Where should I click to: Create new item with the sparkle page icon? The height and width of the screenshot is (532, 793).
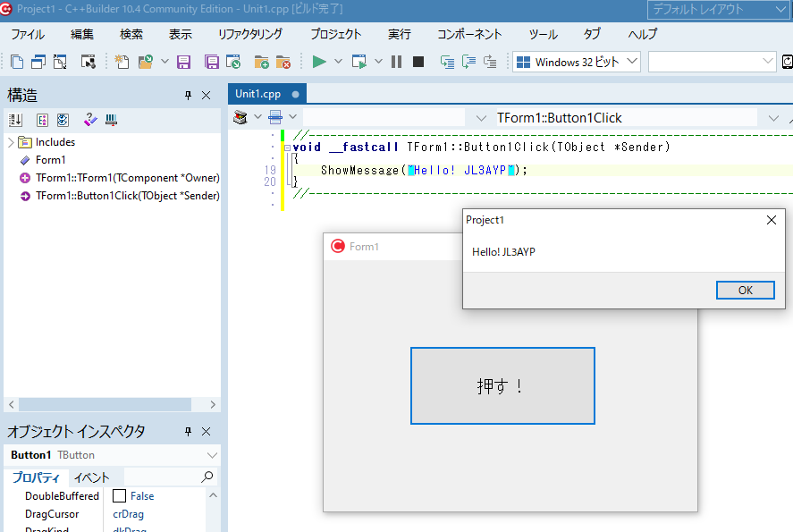click(x=122, y=62)
